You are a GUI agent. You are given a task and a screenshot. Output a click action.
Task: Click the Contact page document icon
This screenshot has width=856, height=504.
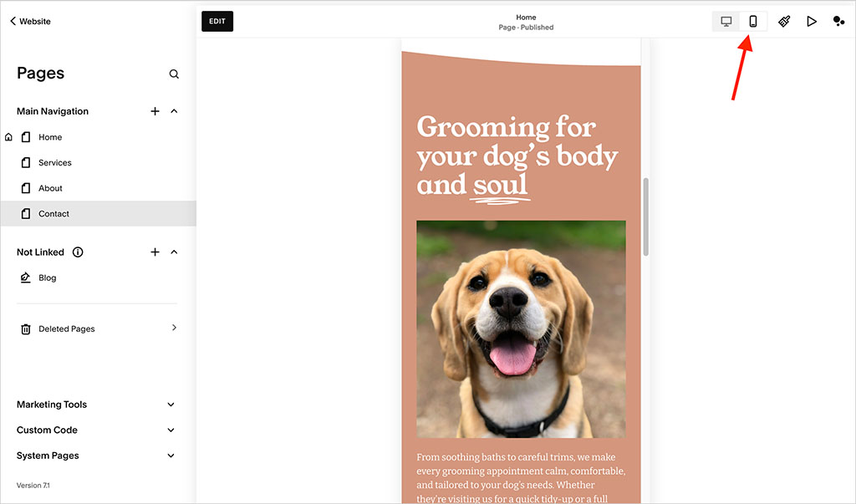(x=26, y=213)
